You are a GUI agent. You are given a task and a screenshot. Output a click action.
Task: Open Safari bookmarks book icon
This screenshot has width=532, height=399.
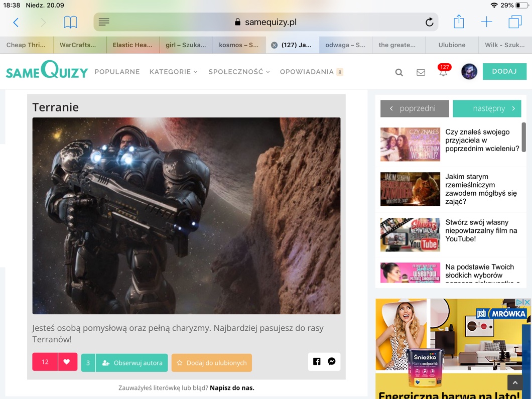point(70,22)
